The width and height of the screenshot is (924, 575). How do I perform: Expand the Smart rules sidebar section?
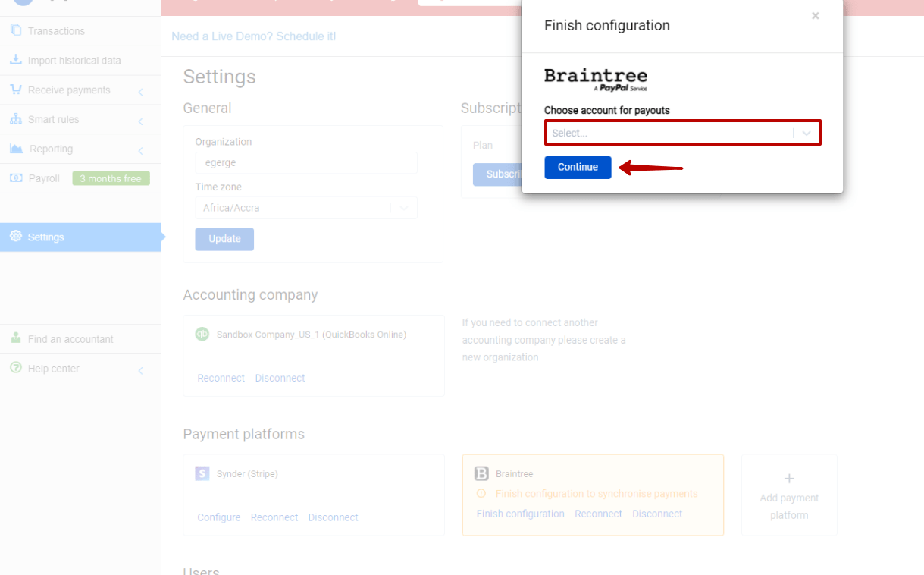[139, 120]
